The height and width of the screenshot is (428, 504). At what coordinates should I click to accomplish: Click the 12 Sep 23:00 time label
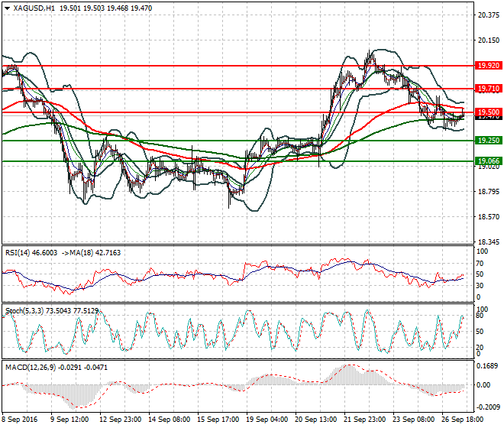120,420
